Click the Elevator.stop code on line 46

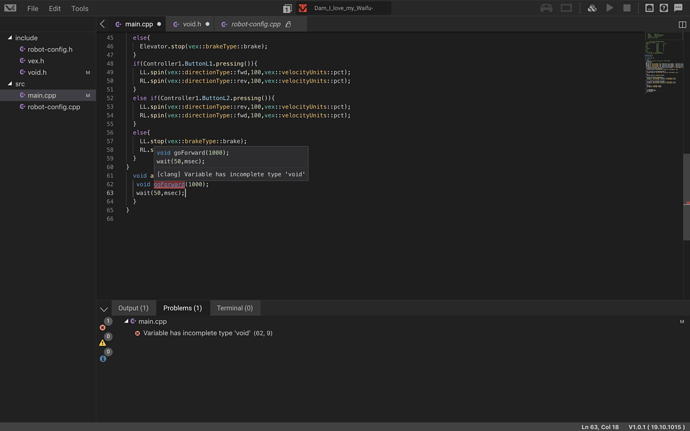coord(203,46)
